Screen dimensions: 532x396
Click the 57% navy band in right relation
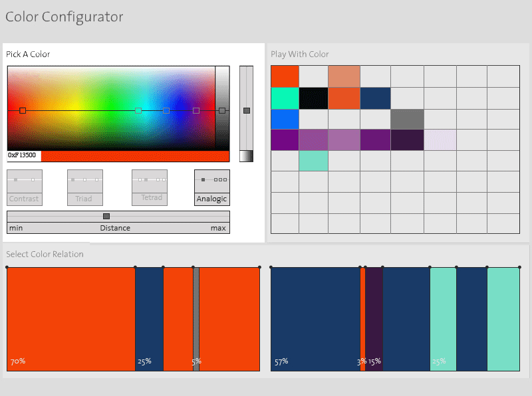pyautogui.click(x=315, y=319)
